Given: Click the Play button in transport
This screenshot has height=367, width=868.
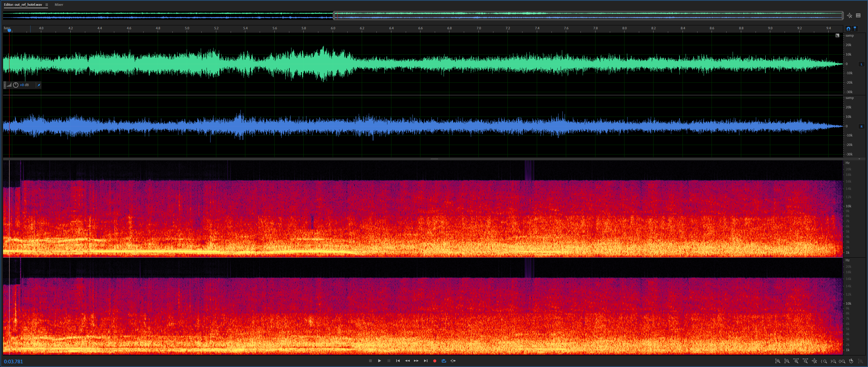Looking at the screenshot, I should pyautogui.click(x=379, y=361).
